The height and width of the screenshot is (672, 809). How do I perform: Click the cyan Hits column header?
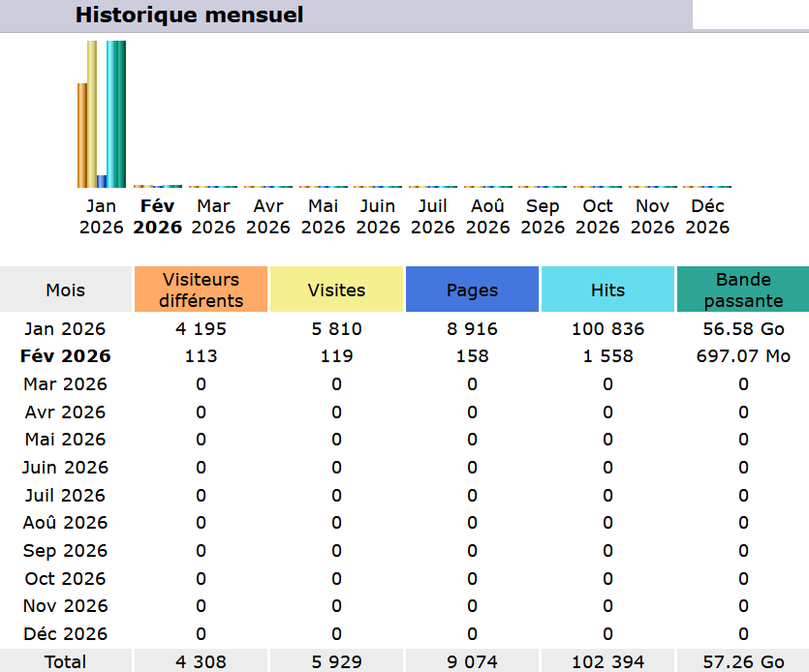click(x=607, y=290)
